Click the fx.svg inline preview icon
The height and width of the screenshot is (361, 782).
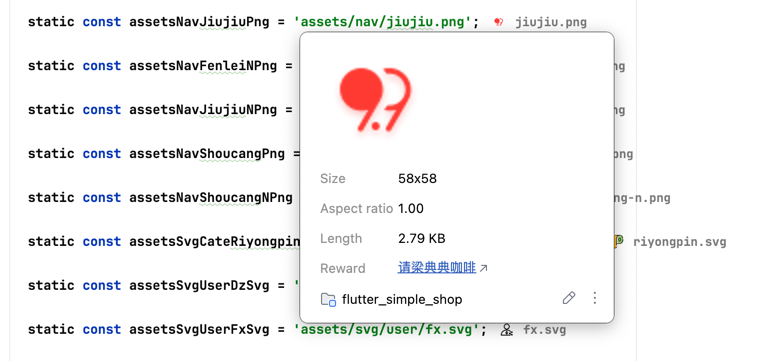[x=507, y=330]
